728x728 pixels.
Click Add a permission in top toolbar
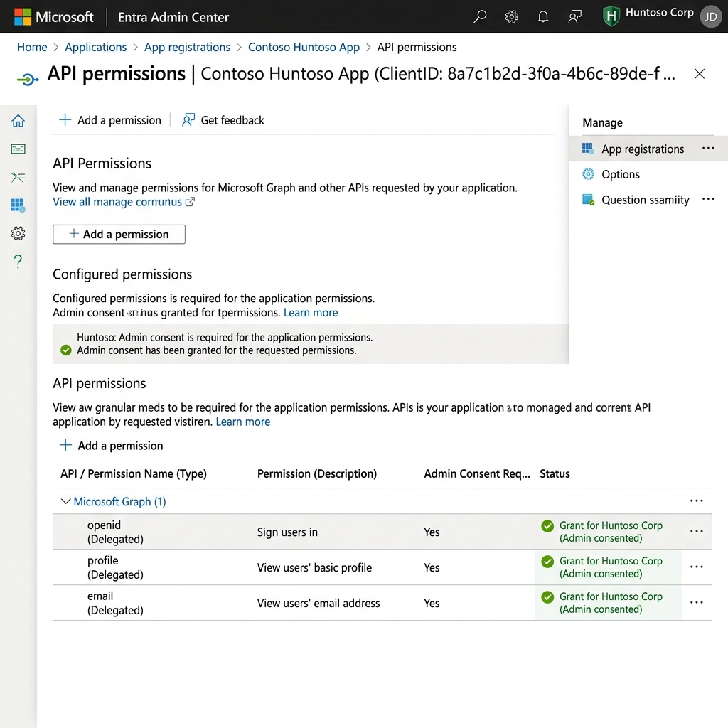110,120
